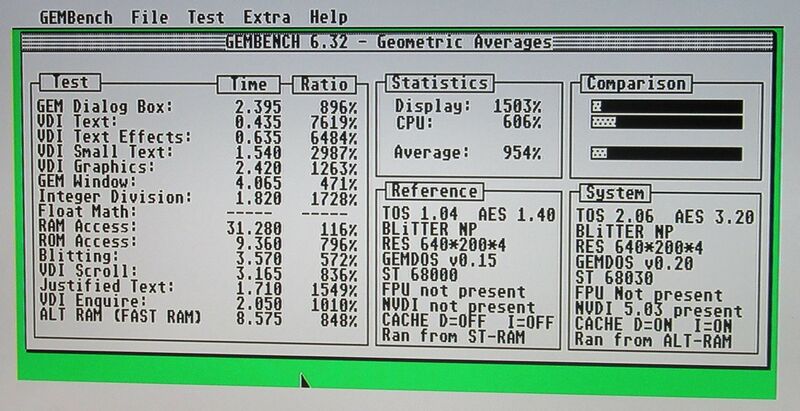Viewport: 800px width, 411px height.
Task: Open the GEMBench desk menu
Action: (76, 17)
